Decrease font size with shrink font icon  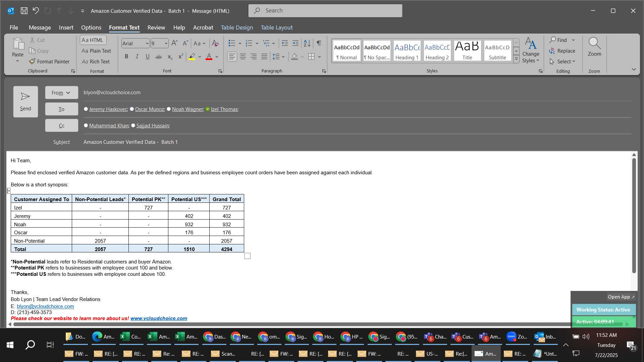(x=185, y=43)
